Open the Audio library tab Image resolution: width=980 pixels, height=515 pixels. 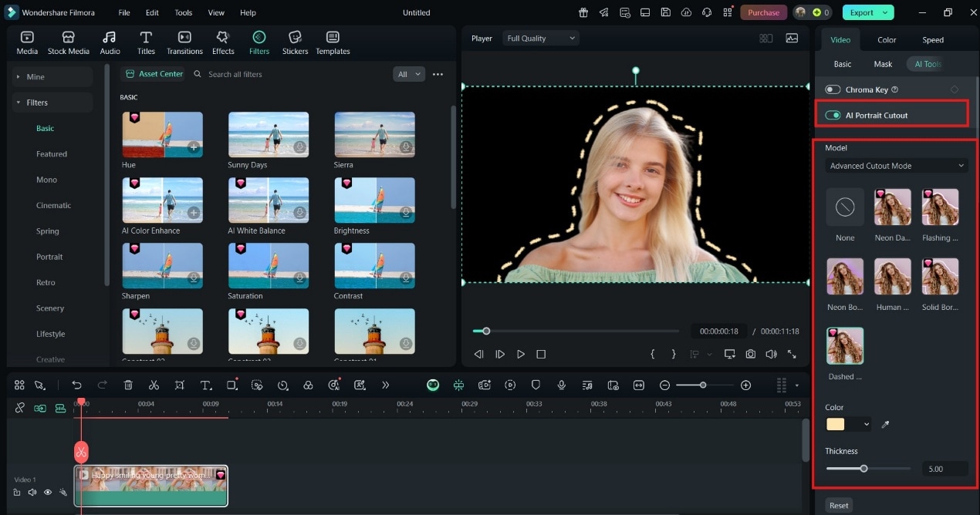110,43
